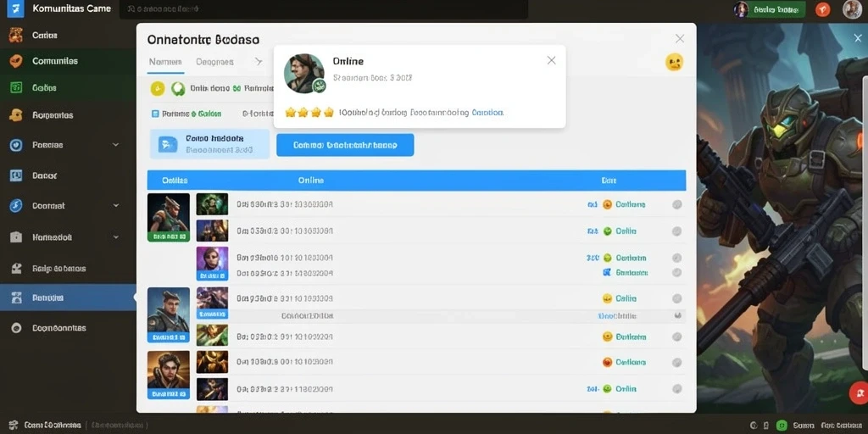Close the Online profile popup
Screen dimensions: 868x434
(x=551, y=60)
